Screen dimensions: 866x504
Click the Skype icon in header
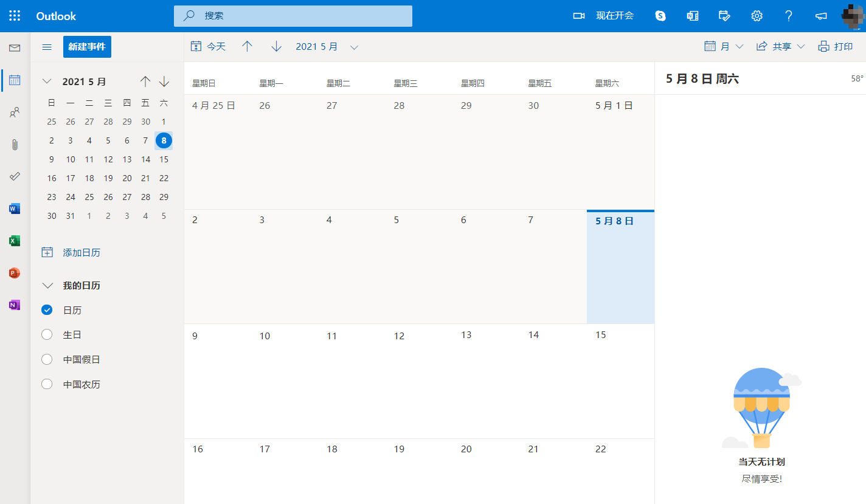click(660, 16)
